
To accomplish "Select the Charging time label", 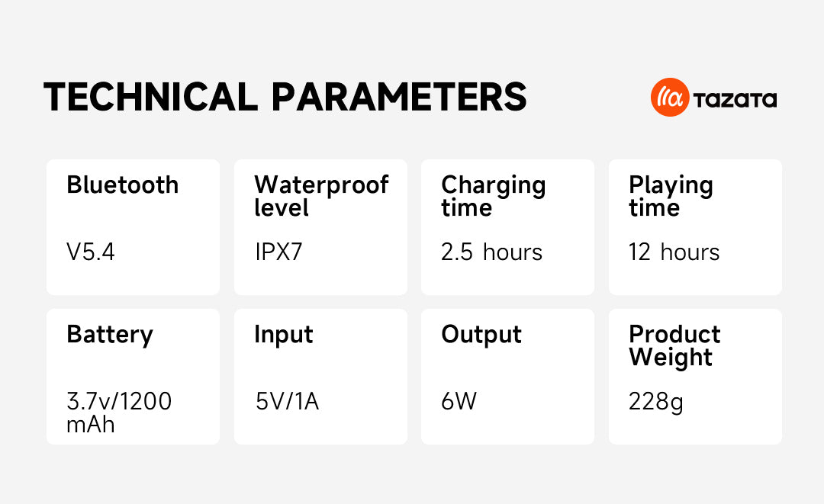I will tap(494, 196).
